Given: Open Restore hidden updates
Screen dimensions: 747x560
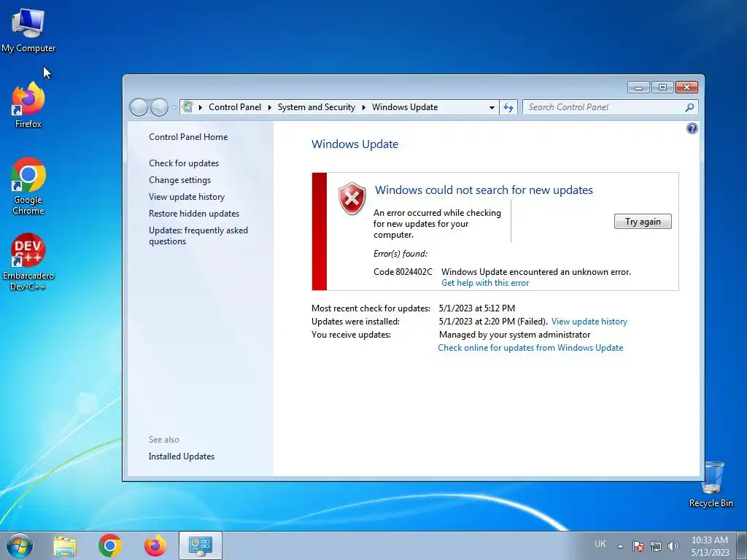Looking at the screenshot, I should click(194, 214).
